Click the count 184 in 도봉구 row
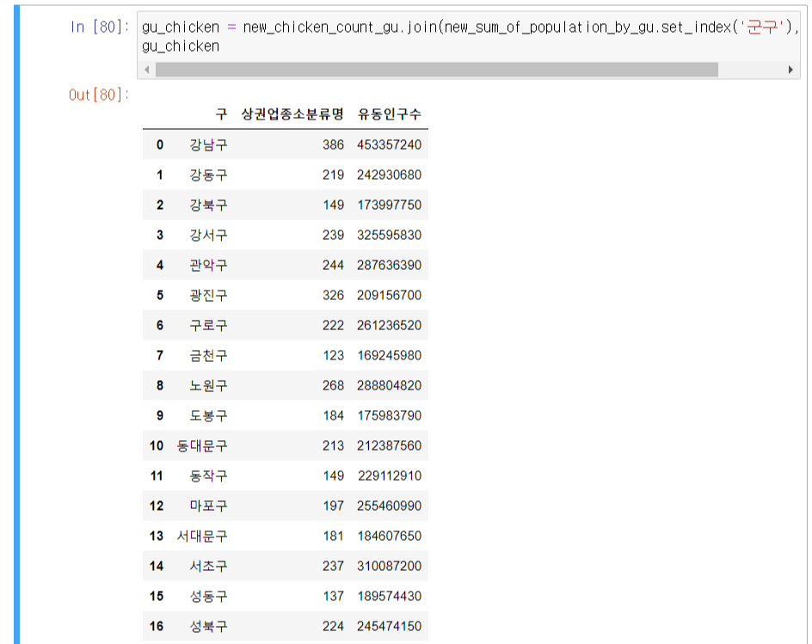This screenshot has height=644, width=812. click(x=333, y=415)
